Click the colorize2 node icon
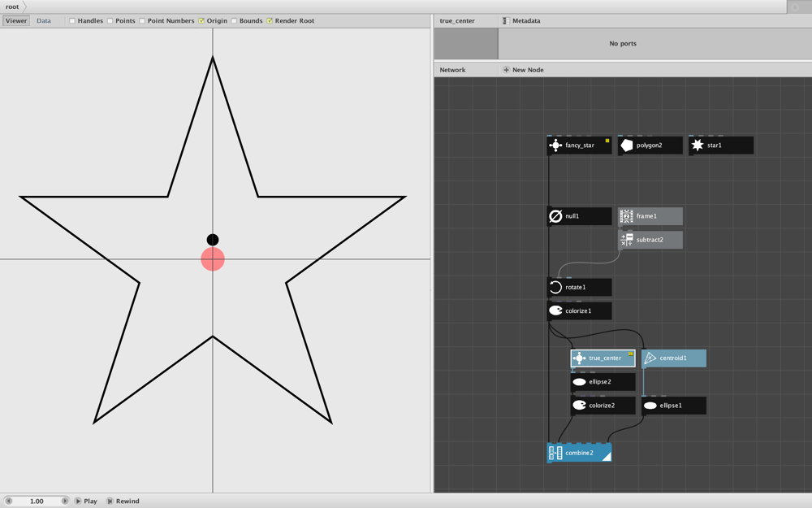This screenshot has width=812, height=508. click(580, 406)
